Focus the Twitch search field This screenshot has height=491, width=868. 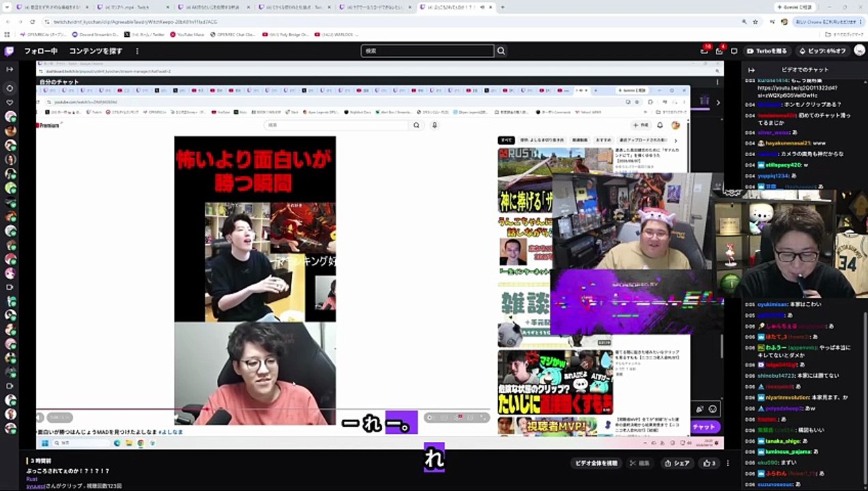coord(427,51)
